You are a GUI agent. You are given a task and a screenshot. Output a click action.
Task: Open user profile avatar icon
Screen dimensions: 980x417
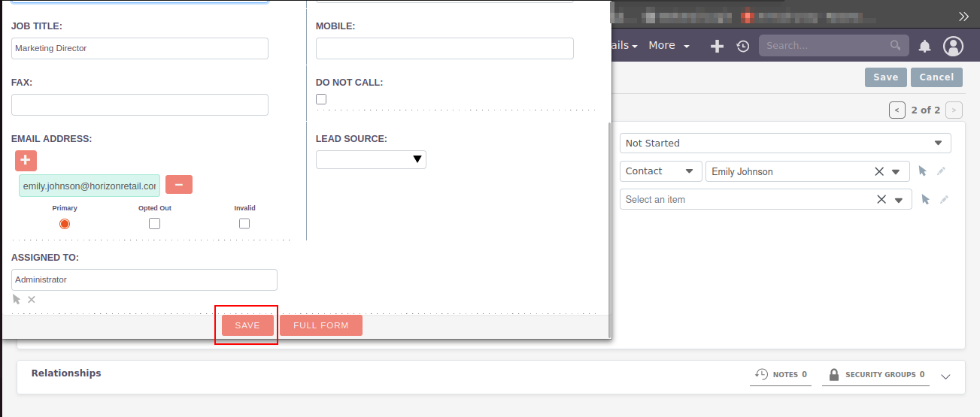(953, 47)
